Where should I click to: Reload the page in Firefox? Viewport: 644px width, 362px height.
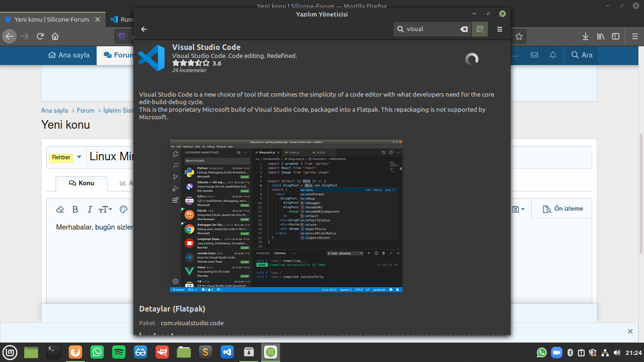coord(41,36)
